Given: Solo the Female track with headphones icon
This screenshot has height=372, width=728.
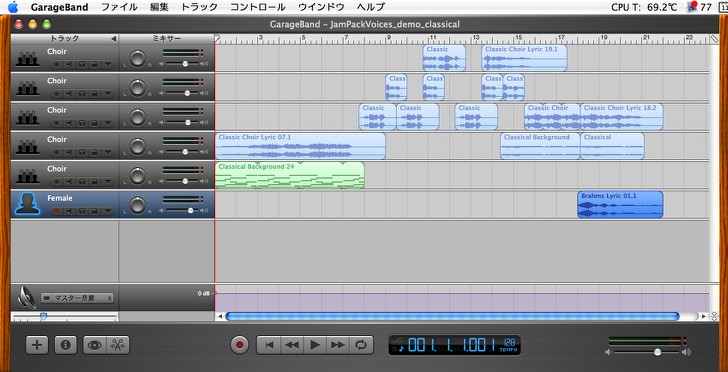Looking at the screenshot, I should (82, 211).
